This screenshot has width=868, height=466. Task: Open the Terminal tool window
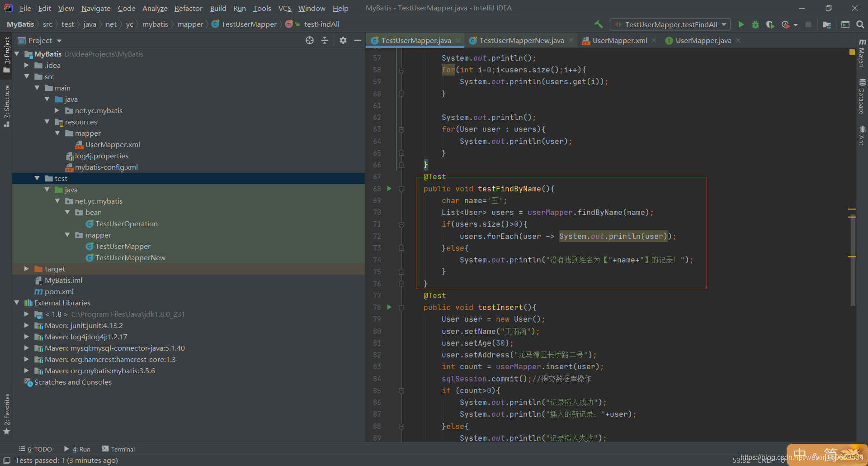(118, 449)
